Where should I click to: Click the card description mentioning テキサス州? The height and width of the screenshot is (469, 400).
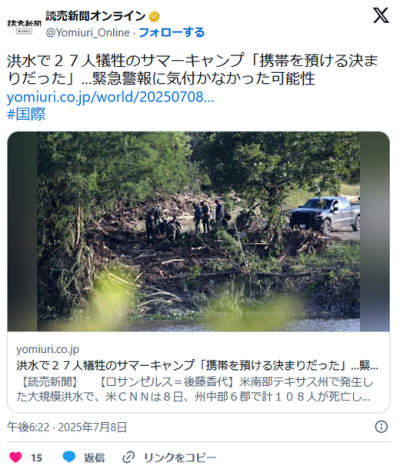coord(194,389)
